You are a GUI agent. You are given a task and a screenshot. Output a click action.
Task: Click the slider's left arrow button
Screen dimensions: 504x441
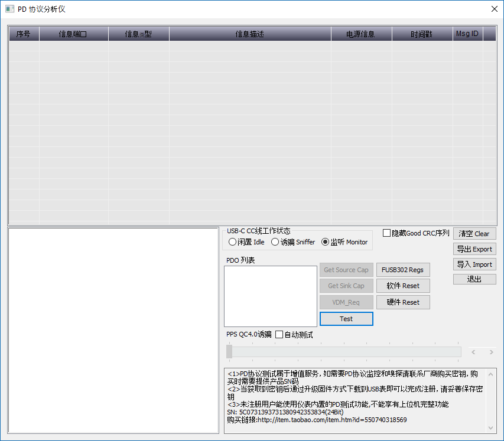pos(473,352)
